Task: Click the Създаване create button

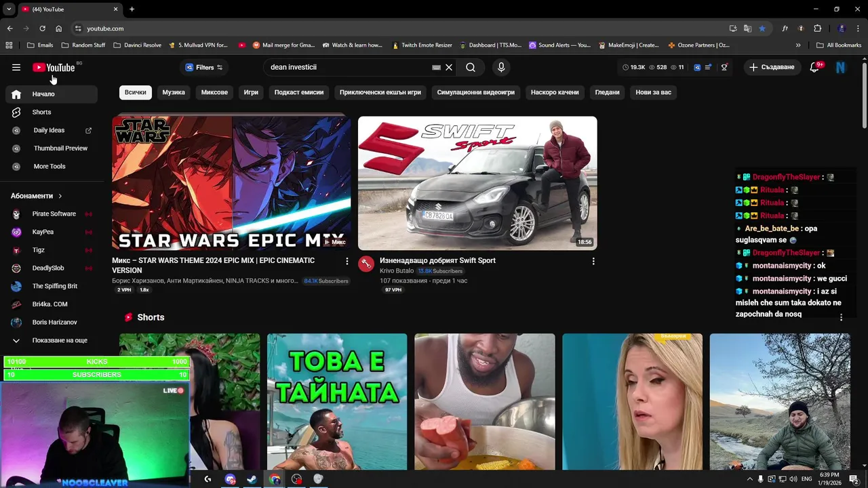Action: click(772, 67)
